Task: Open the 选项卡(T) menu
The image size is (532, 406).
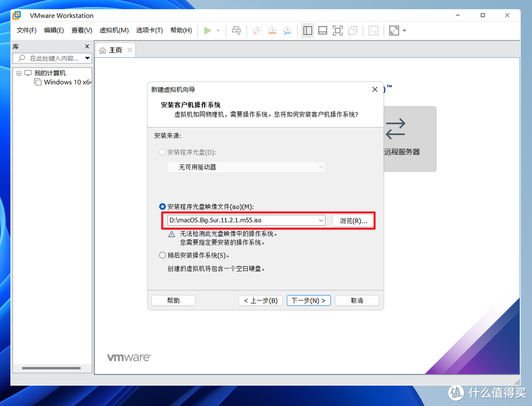Action: tap(149, 30)
